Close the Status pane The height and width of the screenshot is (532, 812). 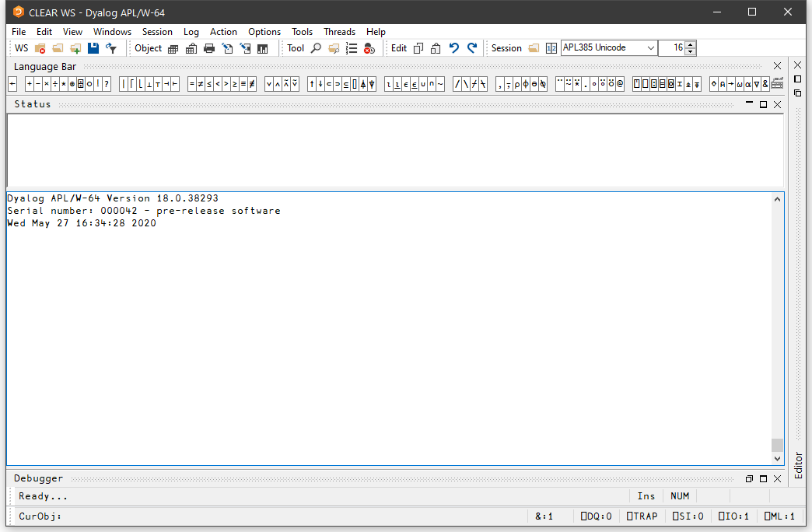tap(777, 104)
